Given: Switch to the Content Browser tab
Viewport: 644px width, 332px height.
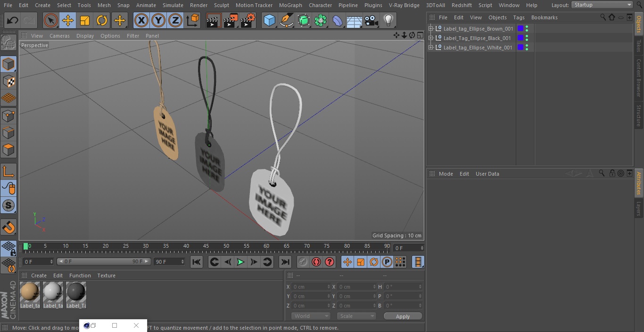Looking at the screenshot, I should point(639,78).
